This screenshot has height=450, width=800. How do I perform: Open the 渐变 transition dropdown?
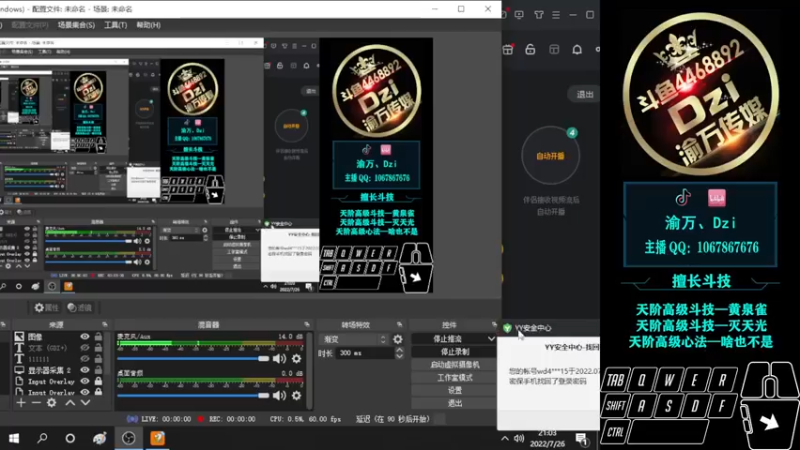click(x=353, y=339)
